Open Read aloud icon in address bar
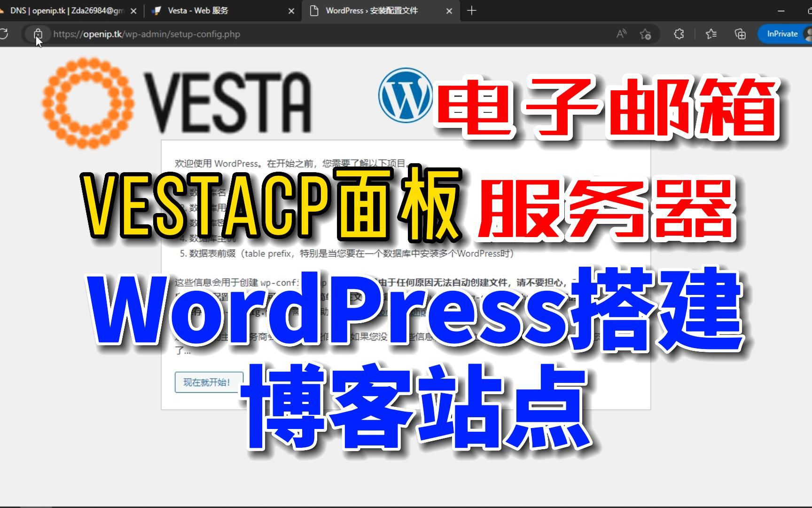Image resolution: width=812 pixels, height=508 pixels. (x=622, y=34)
